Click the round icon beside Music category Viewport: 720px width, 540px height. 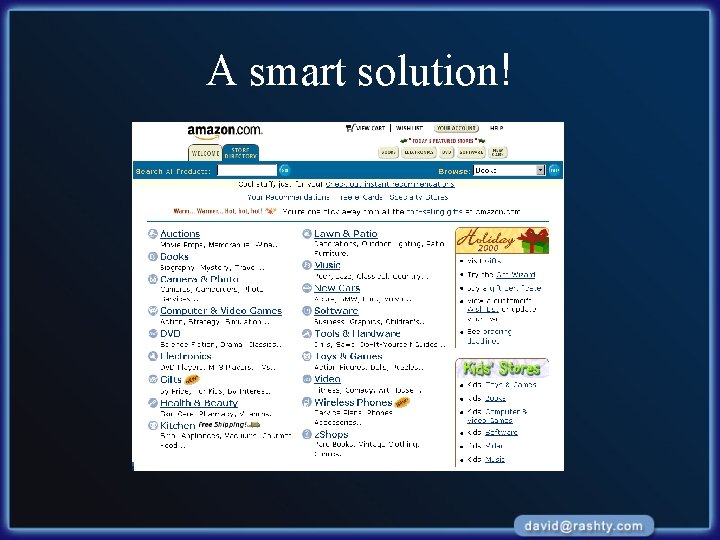(x=307, y=265)
